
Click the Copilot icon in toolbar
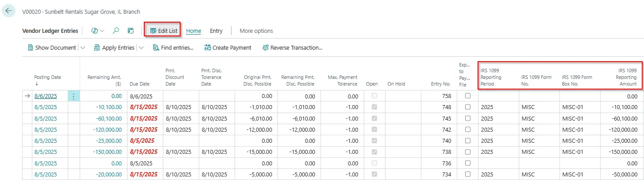coord(94,31)
